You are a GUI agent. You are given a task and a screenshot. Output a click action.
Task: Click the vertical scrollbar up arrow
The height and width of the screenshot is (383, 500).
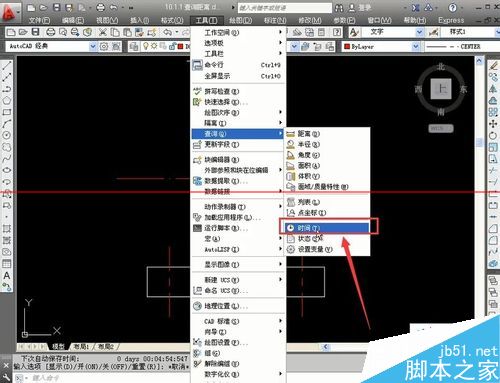click(479, 60)
